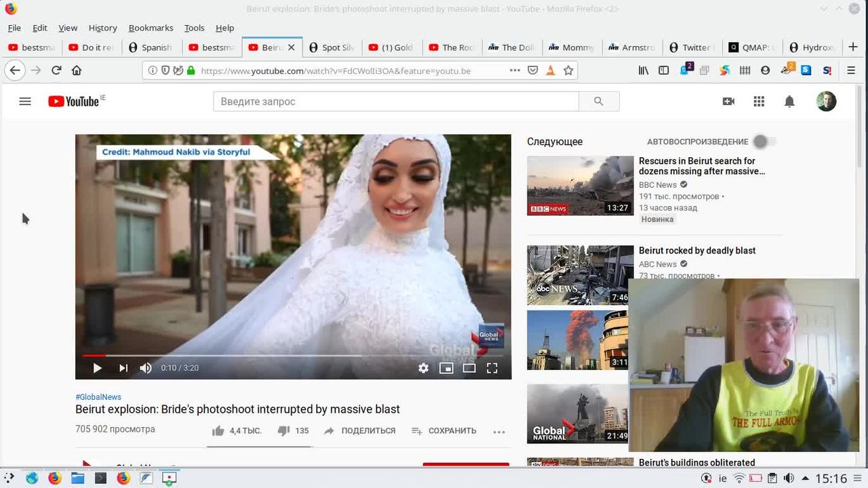Viewport: 868px width, 488px height.
Task: Open video player settings gear
Action: click(x=423, y=368)
